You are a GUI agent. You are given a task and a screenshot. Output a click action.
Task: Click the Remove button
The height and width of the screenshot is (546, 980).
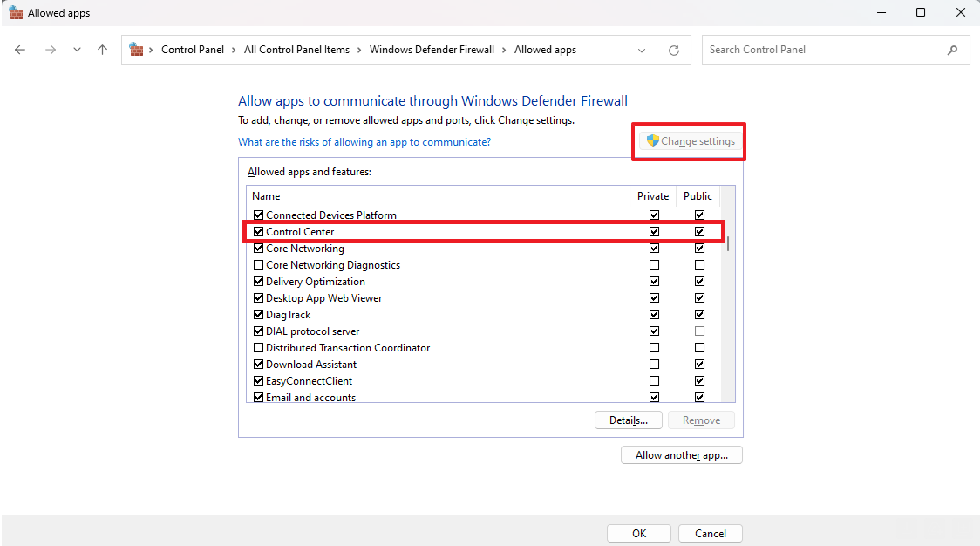[x=701, y=420]
